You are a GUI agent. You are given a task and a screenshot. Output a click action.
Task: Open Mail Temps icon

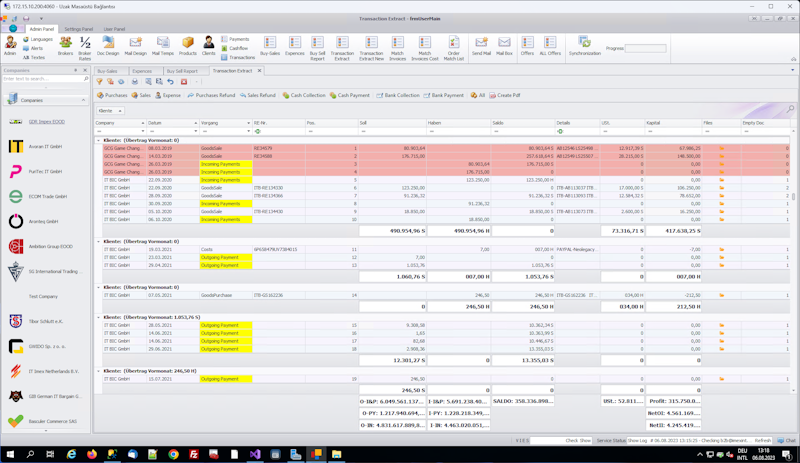coord(163,46)
